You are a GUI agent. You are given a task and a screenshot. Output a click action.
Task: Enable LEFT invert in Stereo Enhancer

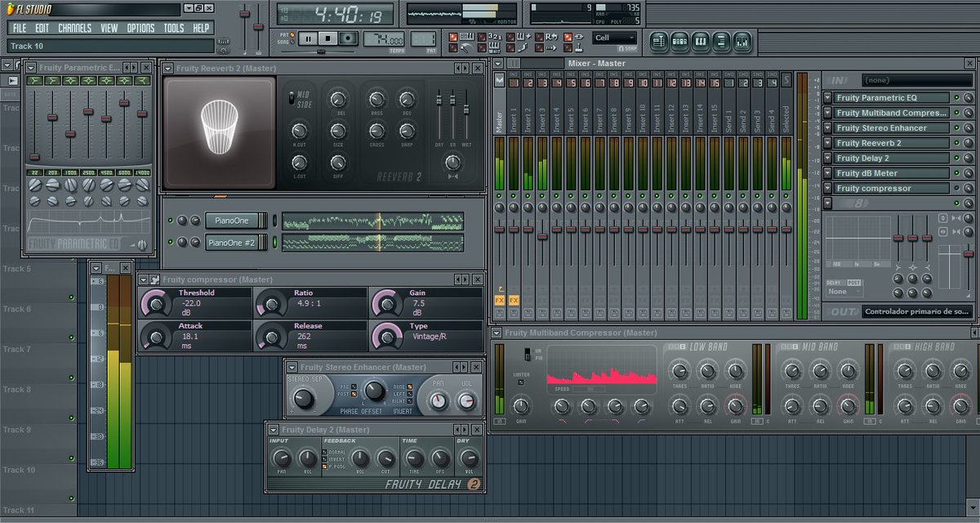(x=410, y=394)
